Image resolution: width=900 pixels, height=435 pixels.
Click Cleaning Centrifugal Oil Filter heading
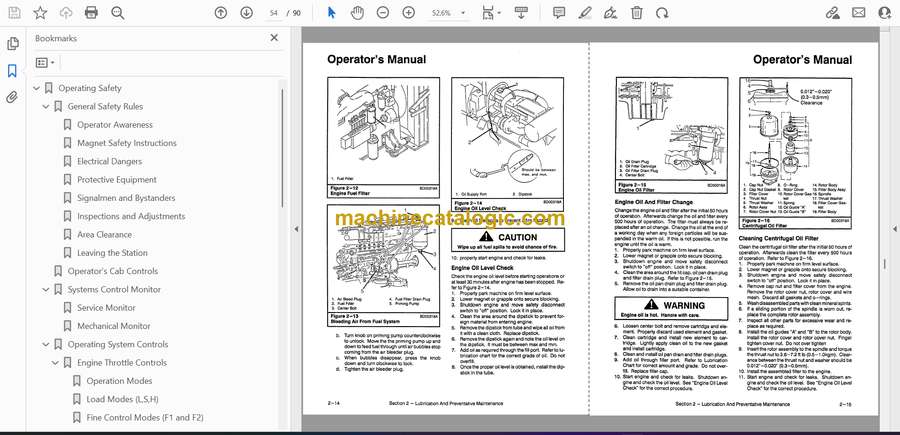778,238
